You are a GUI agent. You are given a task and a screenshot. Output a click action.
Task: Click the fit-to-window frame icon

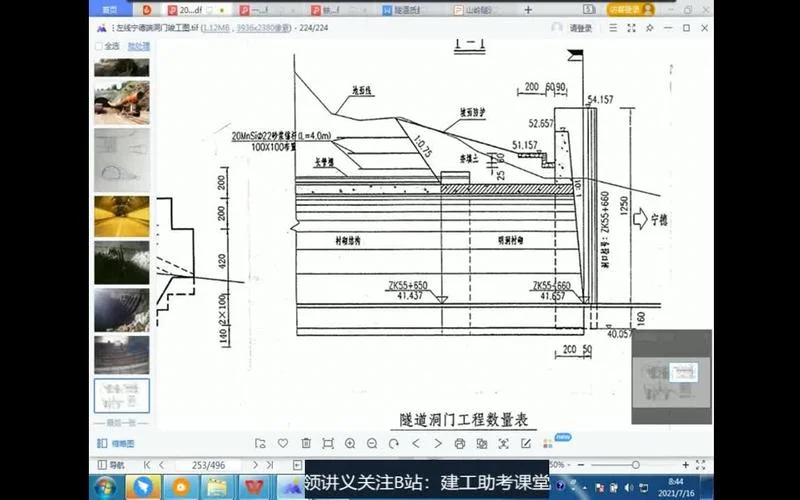(x=328, y=443)
